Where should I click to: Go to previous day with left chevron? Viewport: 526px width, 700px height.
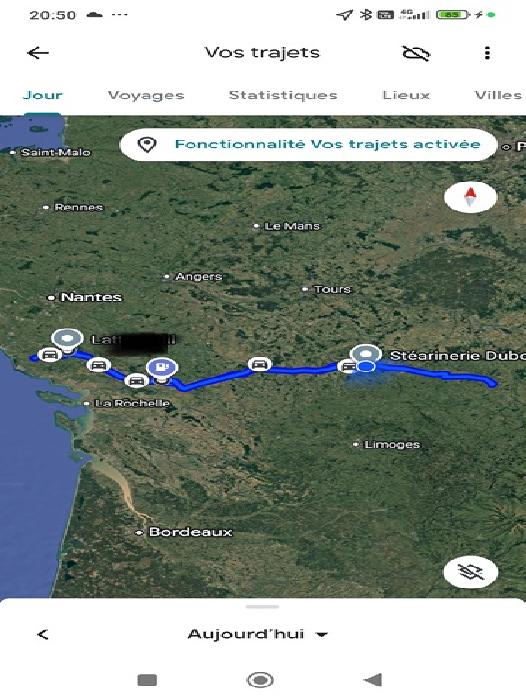43,634
